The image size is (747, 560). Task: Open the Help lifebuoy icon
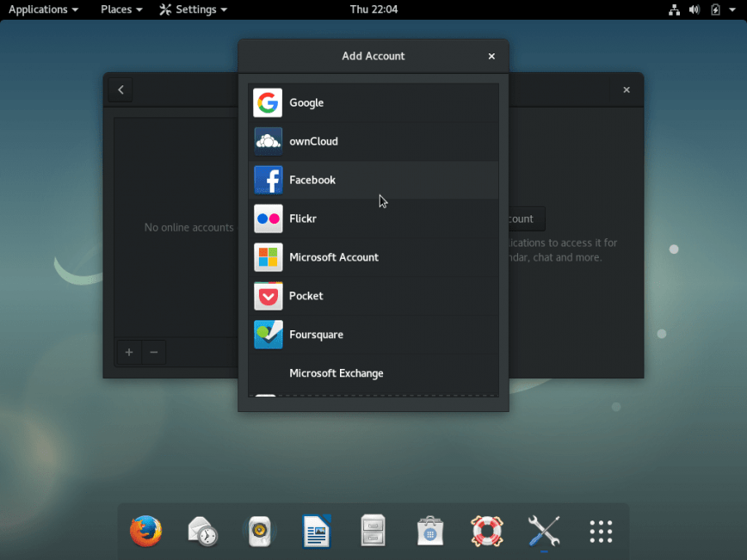coord(486,531)
